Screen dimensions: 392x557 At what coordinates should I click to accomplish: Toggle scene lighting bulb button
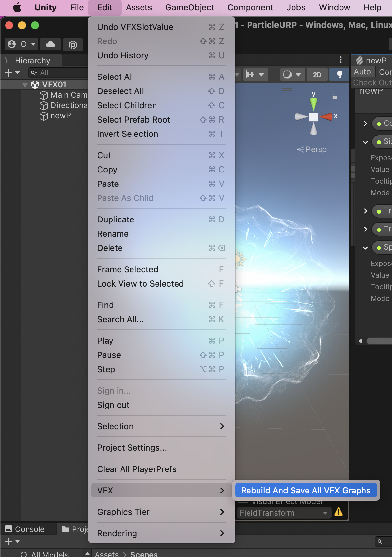click(x=339, y=75)
